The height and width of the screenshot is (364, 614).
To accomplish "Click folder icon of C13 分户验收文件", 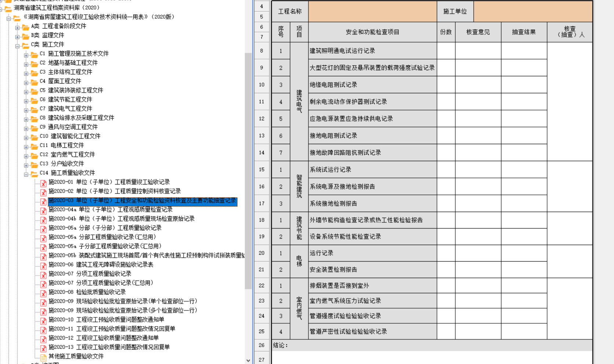I will 34,164.
